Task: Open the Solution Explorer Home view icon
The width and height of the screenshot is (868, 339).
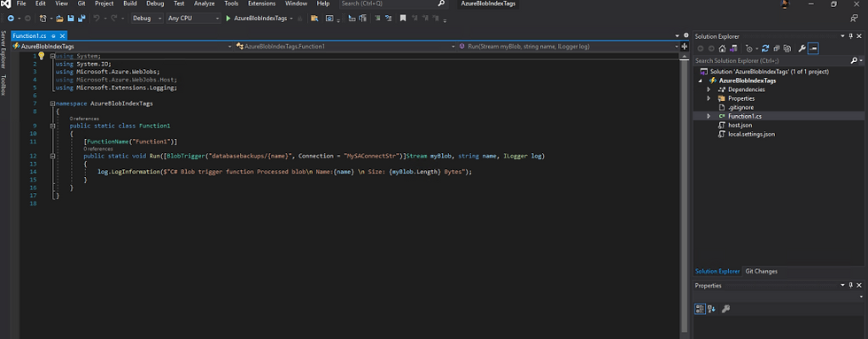Action: [x=723, y=49]
